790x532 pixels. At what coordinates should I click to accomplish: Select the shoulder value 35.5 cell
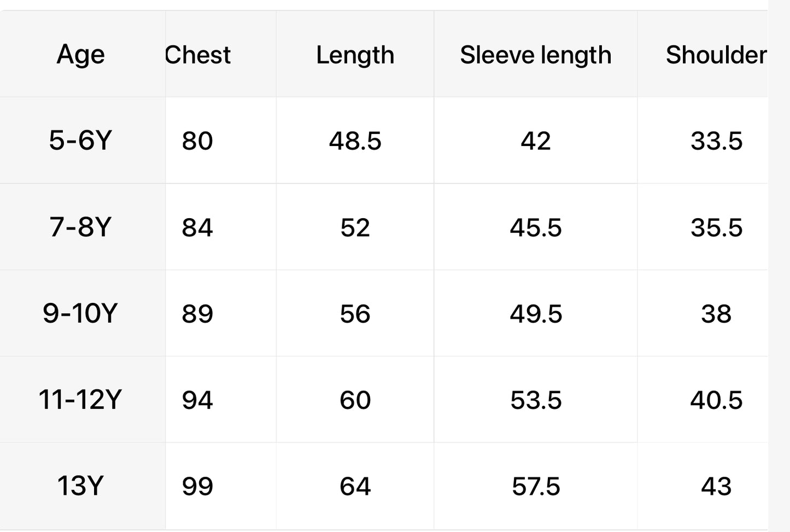click(x=716, y=227)
